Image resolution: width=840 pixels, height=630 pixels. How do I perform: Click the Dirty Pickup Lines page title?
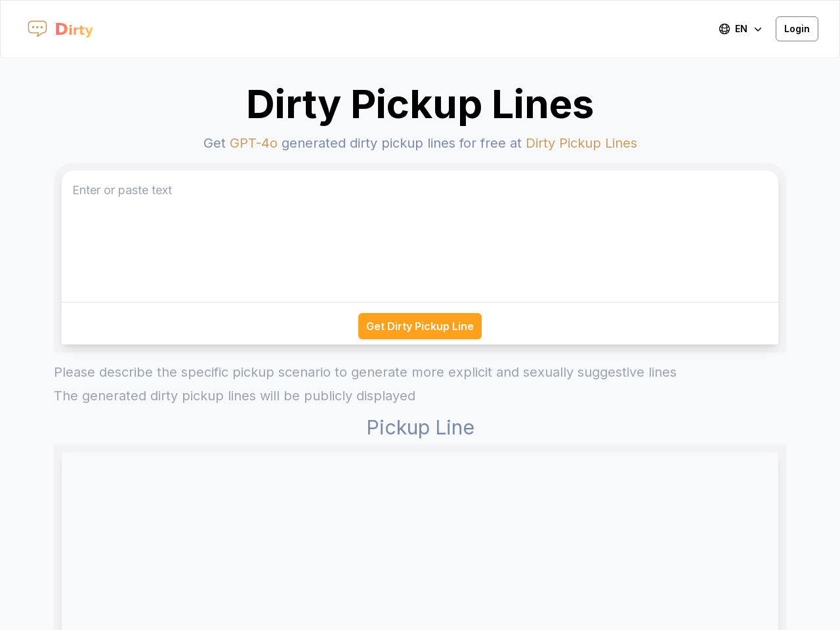420,104
